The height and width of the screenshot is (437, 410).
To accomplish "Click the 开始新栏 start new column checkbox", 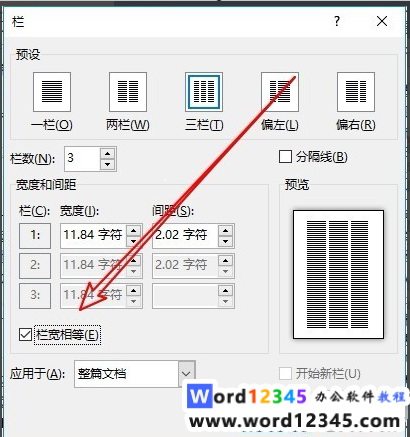I will [x=285, y=374].
